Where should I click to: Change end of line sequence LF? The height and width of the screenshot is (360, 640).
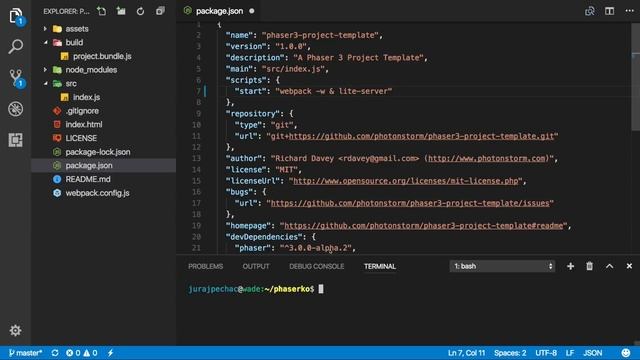coord(570,353)
